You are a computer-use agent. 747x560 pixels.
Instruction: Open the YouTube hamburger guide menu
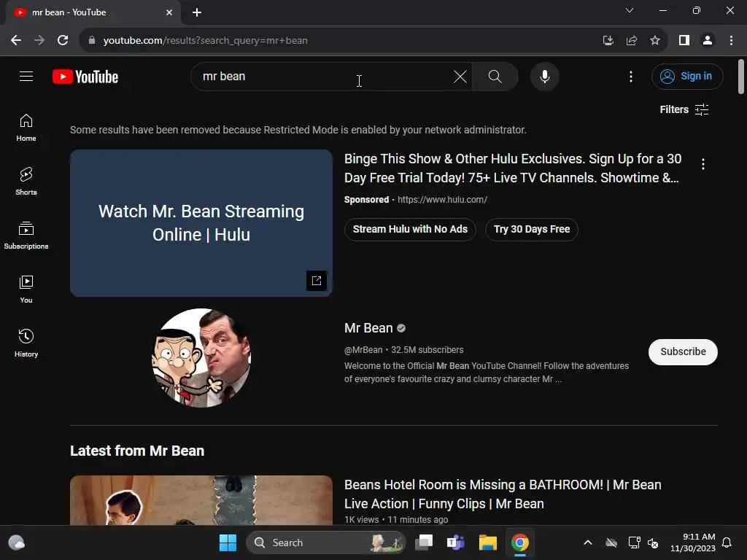coord(26,76)
